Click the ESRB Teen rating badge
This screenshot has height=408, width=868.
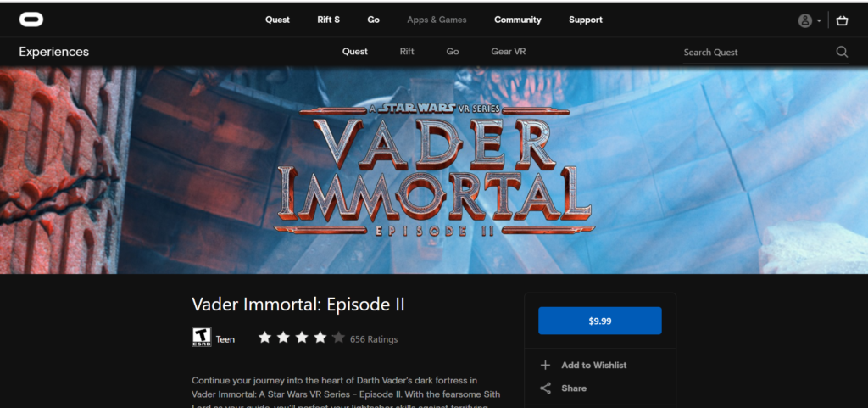[x=202, y=337]
